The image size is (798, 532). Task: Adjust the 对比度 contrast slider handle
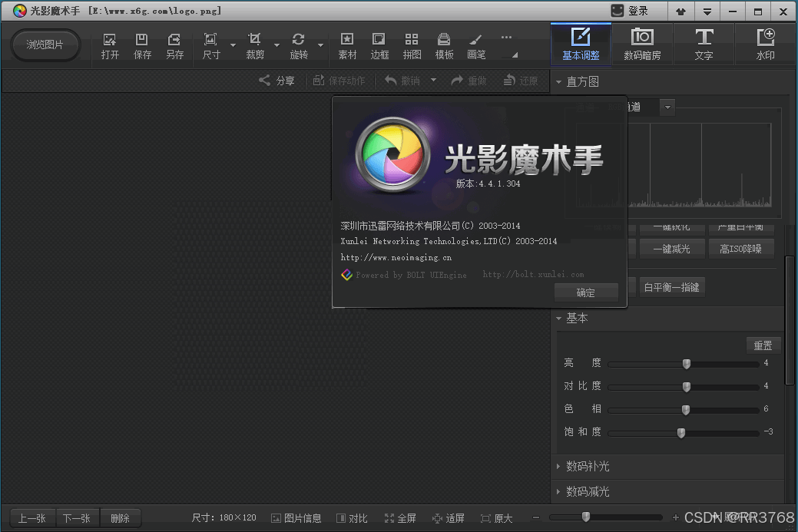pyautogui.click(x=687, y=387)
